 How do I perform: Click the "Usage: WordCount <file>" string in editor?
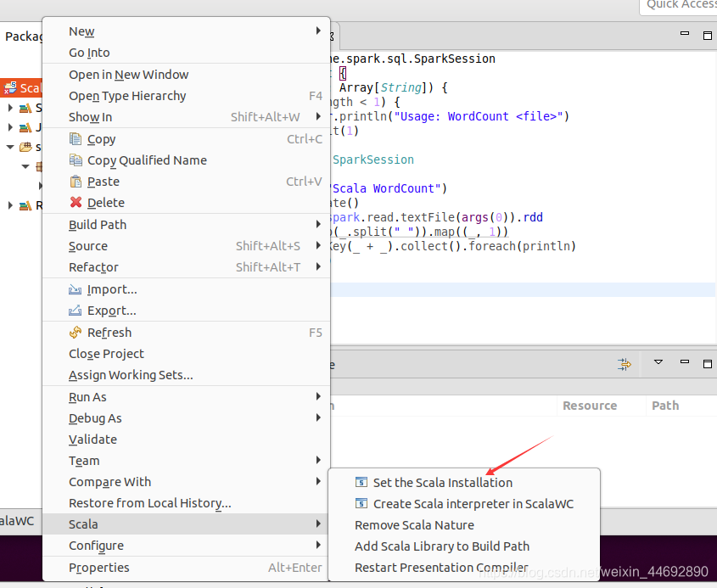[x=479, y=116]
